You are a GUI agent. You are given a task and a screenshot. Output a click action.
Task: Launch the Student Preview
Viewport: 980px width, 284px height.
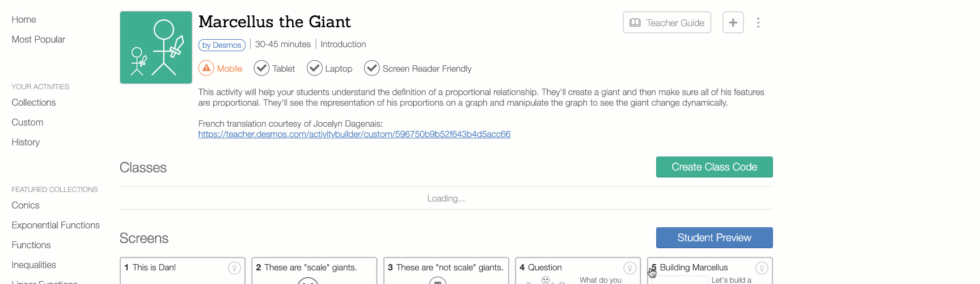point(715,238)
